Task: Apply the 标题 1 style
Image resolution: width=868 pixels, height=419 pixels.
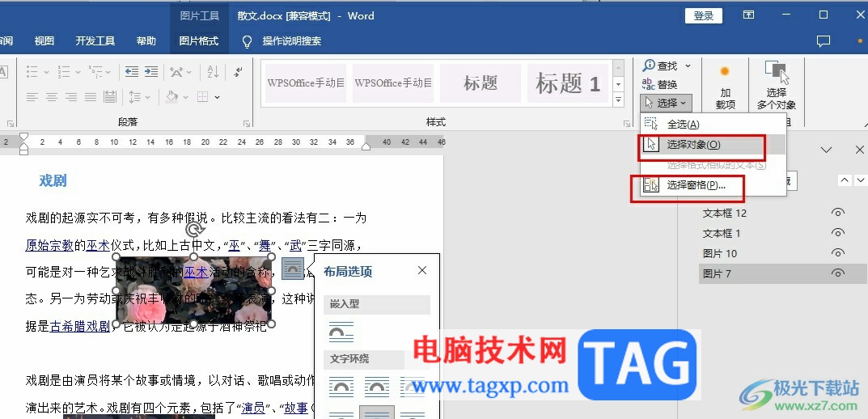Action: [x=567, y=83]
